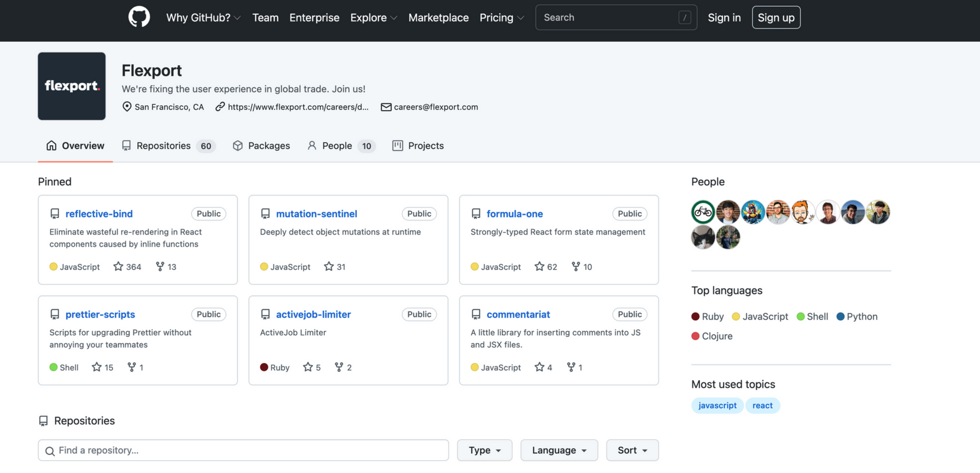This screenshot has height=473, width=980.
Task: Switch to the Packages tab
Action: pyautogui.click(x=261, y=146)
